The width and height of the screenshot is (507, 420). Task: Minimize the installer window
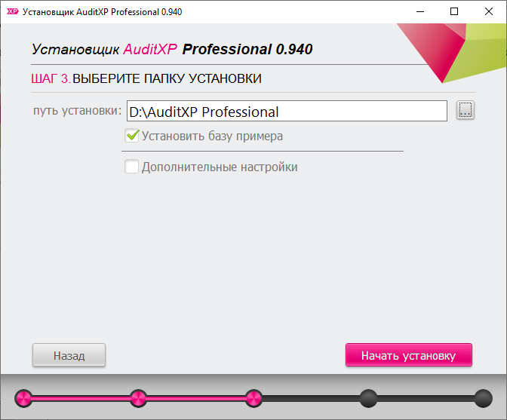coord(420,11)
